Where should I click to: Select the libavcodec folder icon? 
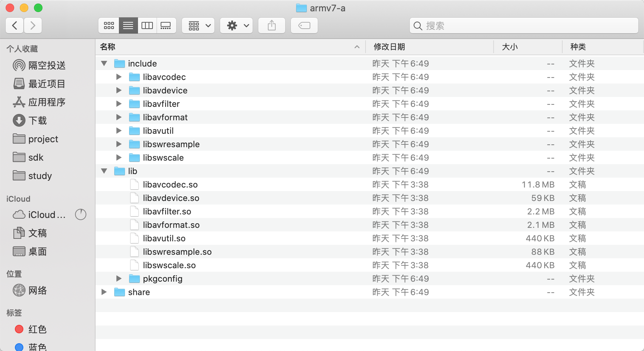point(134,77)
